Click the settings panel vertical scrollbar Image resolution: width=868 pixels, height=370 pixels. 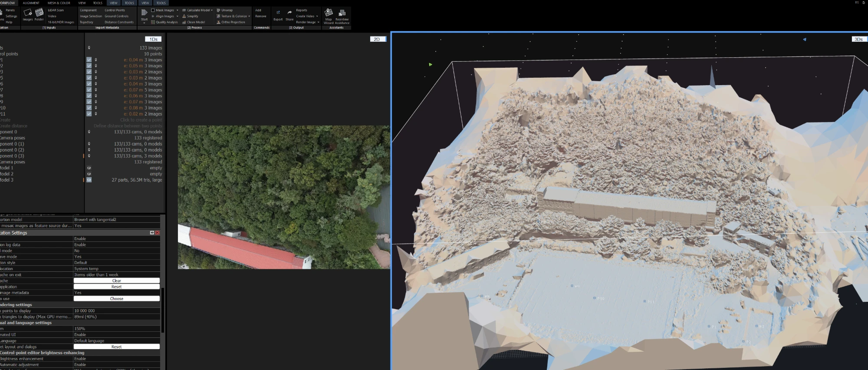(x=163, y=310)
